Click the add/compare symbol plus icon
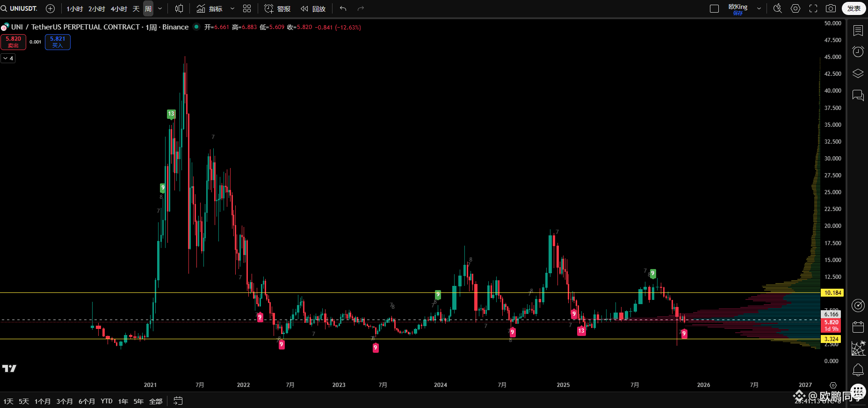 pyautogui.click(x=51, y=8)
